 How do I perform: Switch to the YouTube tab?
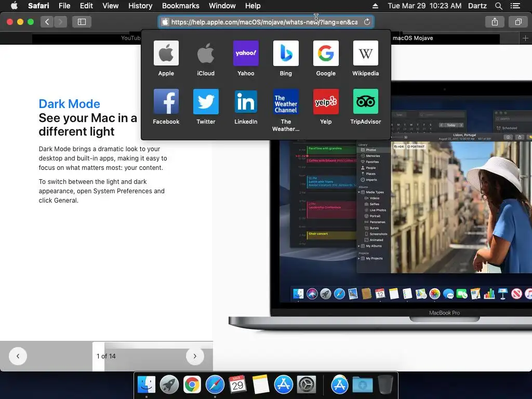point(130,38)
